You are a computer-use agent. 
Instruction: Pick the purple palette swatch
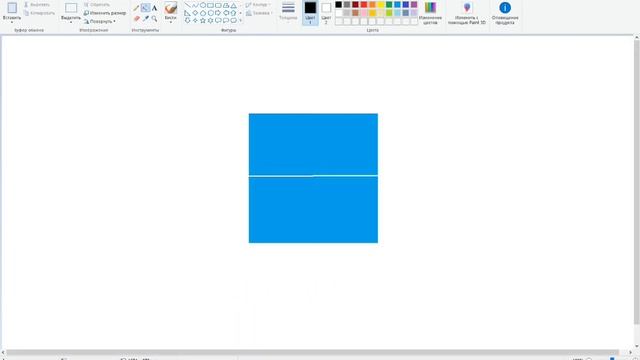click(x=414, y=4)
